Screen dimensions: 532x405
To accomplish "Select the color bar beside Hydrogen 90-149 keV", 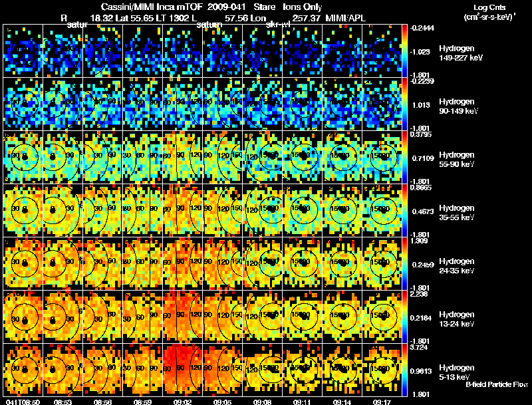I will 404,104.
